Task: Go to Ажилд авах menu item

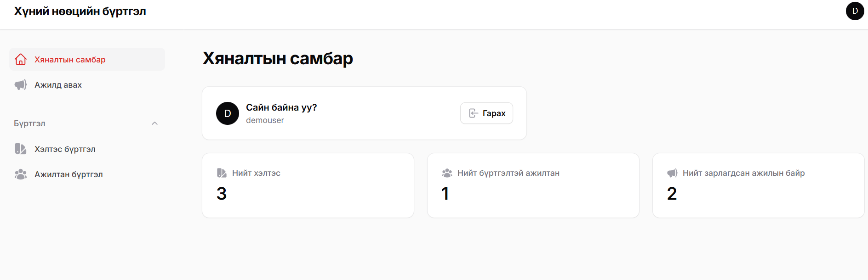Action: tap(58, 85)
